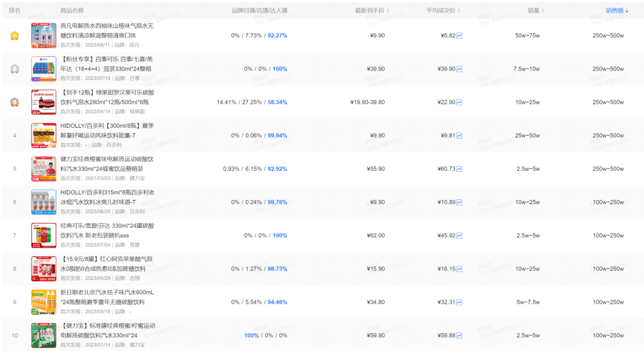Open the 【到手12瓶】绿果甜罗汉果可乐 product title
Viewport: 644px width, 351px height.
tap(107, 97)
